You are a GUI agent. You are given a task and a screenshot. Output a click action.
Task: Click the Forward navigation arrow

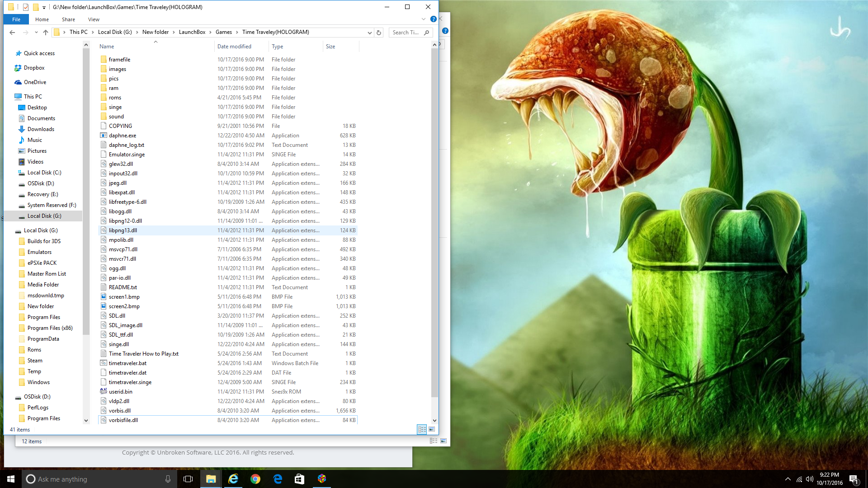coord(26,33)
